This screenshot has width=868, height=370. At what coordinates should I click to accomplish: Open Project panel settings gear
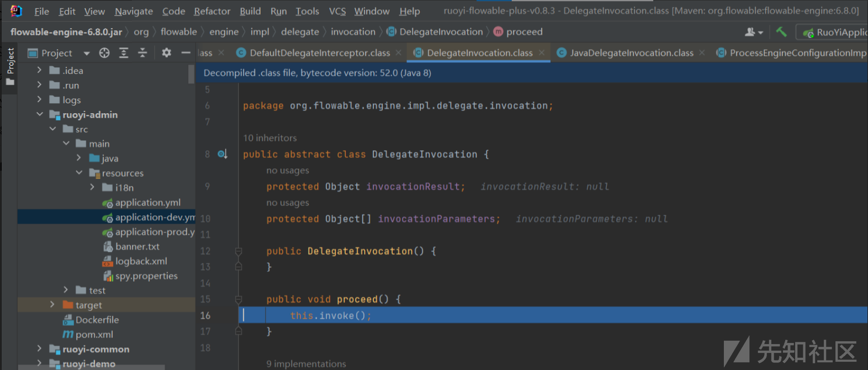[x=166, y=53]
